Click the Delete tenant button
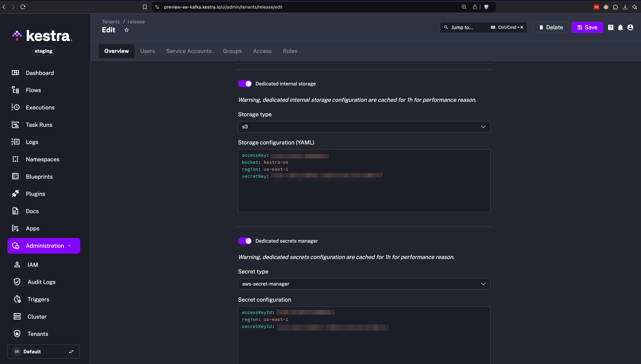 (x=551, y=28)
